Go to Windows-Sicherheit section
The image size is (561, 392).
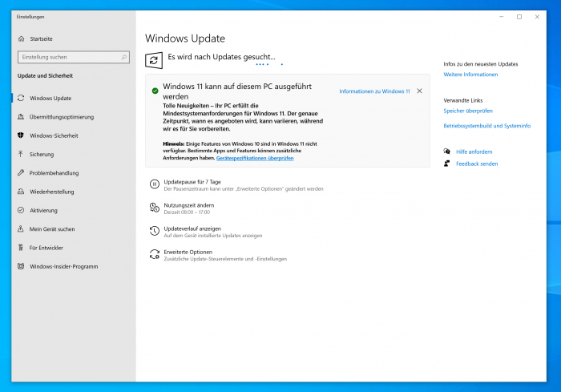(x=54, y=135)
